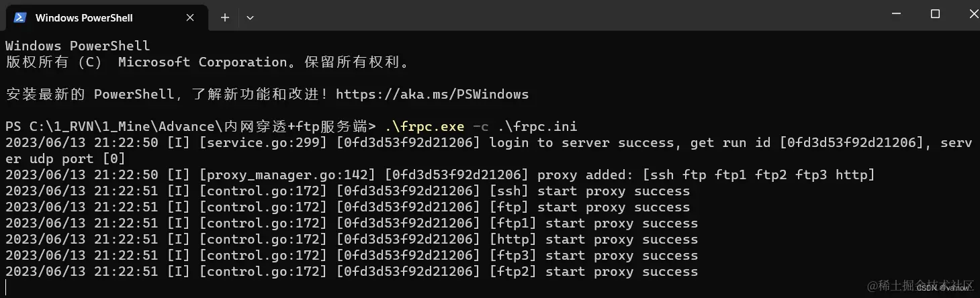
Task: Click the blinking cursor on the last line
Action: [6, 287]
